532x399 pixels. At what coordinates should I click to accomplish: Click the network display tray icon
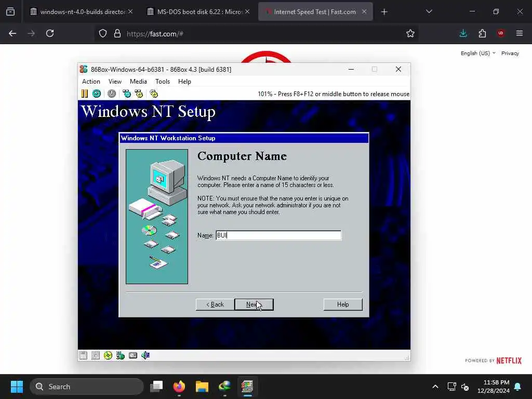pos(451,387)
